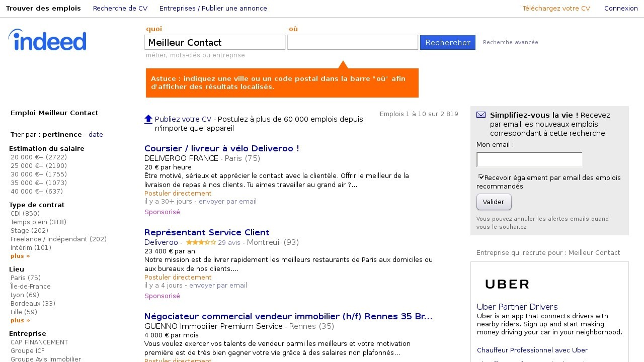Click the Valider button

494,202
